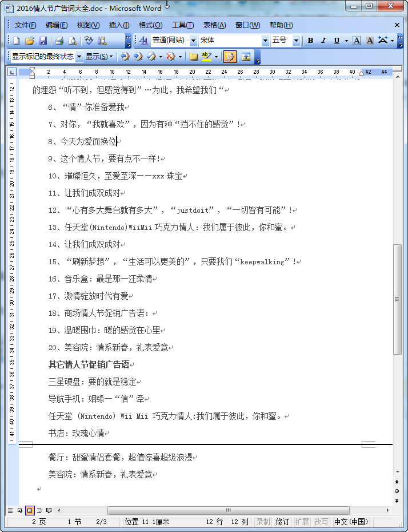Accept the selected change
The height and width of the screenshot is (532, 408).
[x=151, y=57]
